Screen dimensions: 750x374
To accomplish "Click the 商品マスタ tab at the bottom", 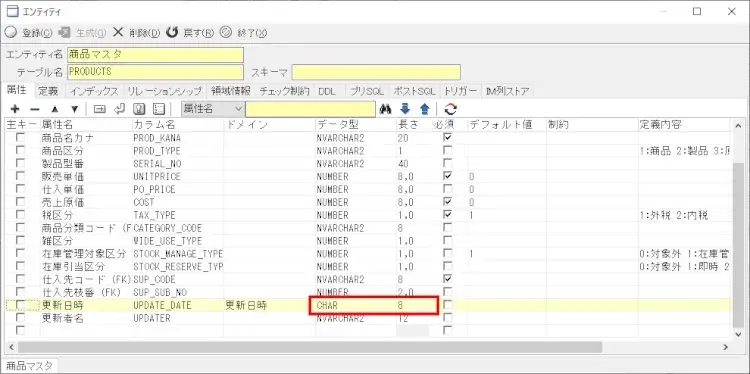I will pyautogui.click(x=30, y=366).
